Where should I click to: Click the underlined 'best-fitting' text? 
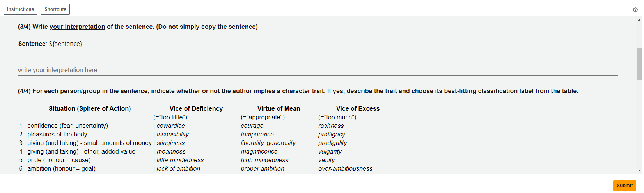coord(460,91)
